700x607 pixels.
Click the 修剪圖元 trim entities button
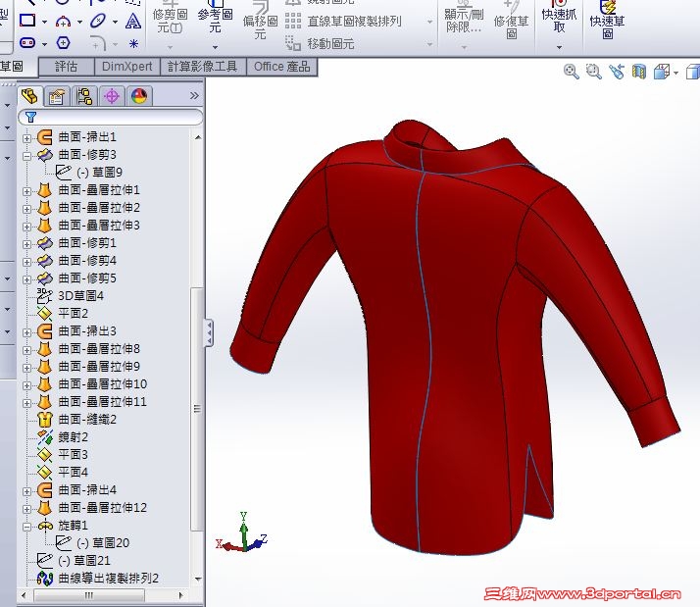coord(170,19)
